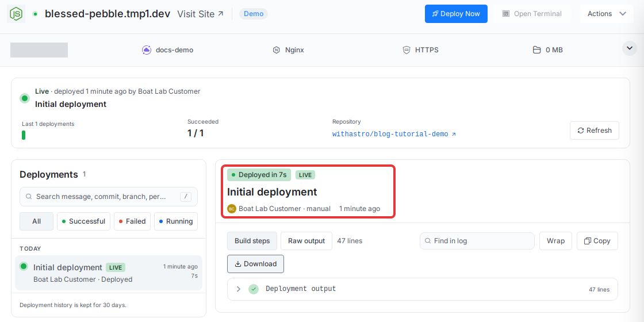Screen dimensions: 644x322
Task: Click the folder storage icon
Action: point(536,50)
